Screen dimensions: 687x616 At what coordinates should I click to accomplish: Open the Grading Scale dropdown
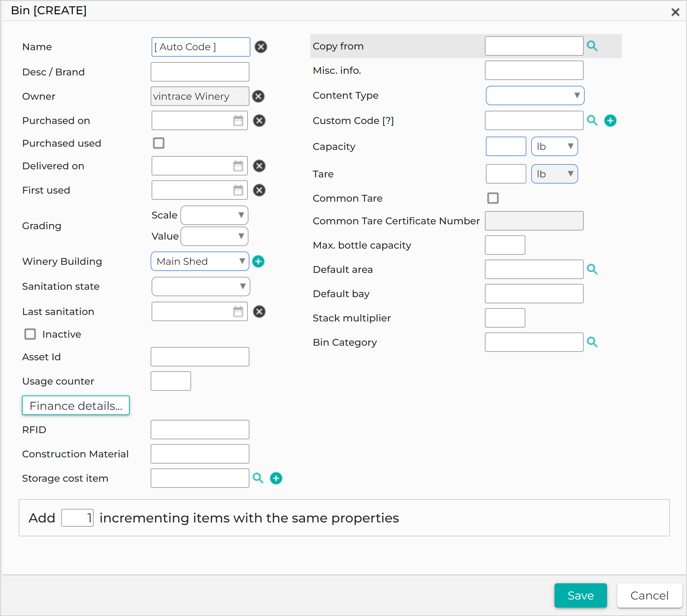214,215
